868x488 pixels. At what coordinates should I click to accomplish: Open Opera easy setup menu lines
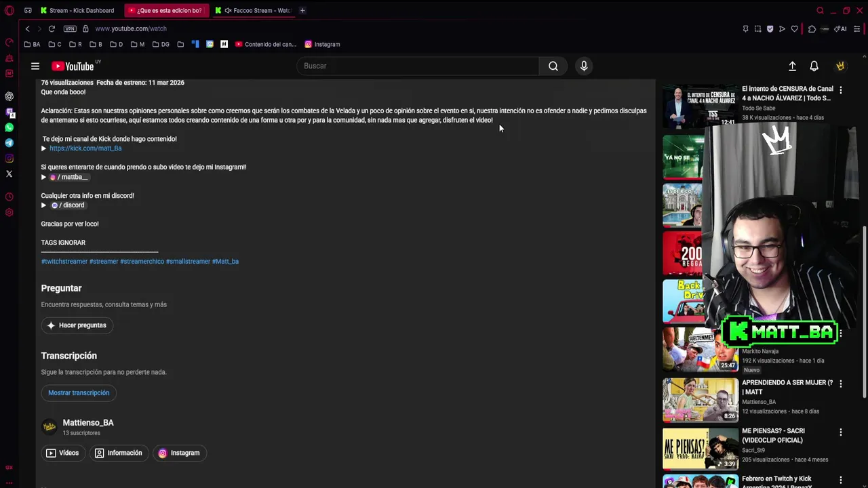(x=857, y=28)
